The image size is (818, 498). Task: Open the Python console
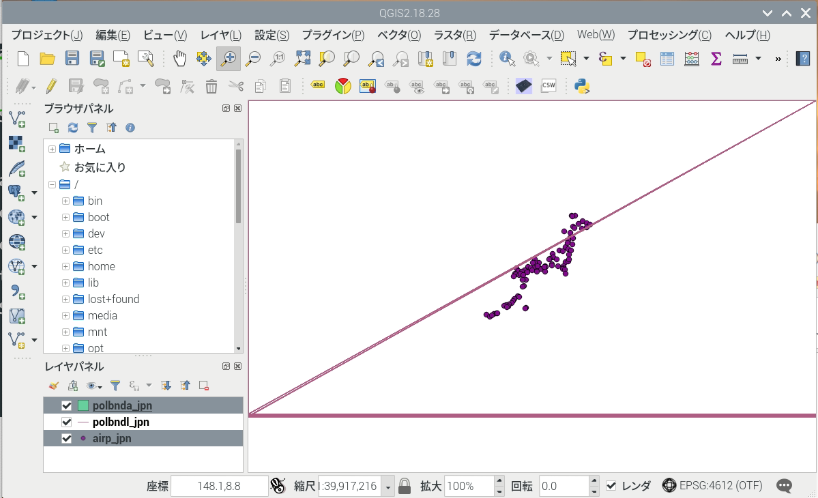(x=582, y=86)
